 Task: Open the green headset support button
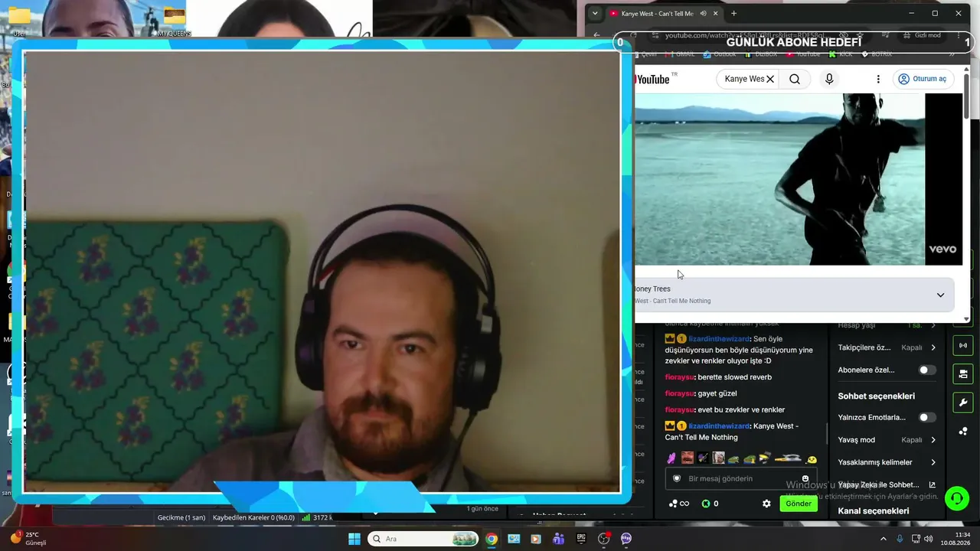tap(956, 499)
